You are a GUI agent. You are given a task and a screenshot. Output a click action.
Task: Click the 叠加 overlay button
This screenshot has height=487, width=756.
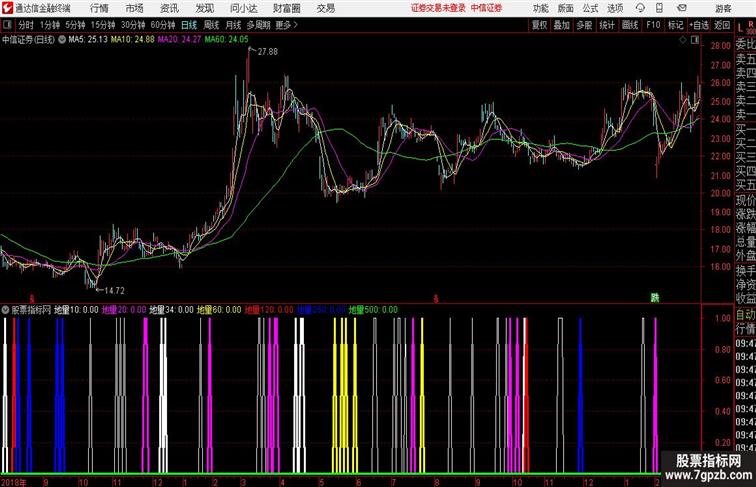[x=562, y=25]
